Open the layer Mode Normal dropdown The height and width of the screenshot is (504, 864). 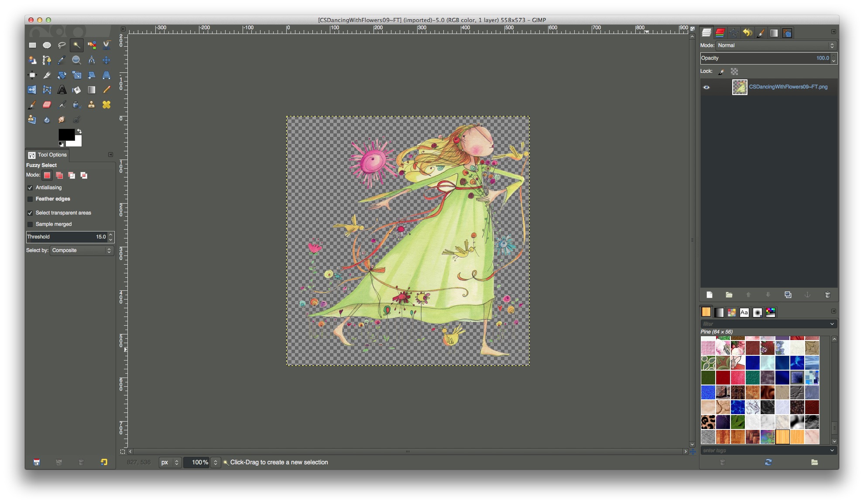(776, 45)
